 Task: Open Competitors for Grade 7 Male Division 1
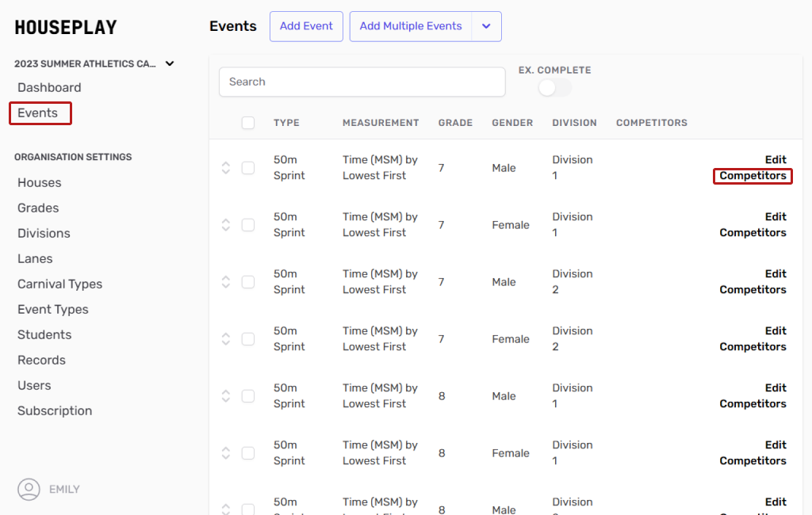(x=753, y=176)
